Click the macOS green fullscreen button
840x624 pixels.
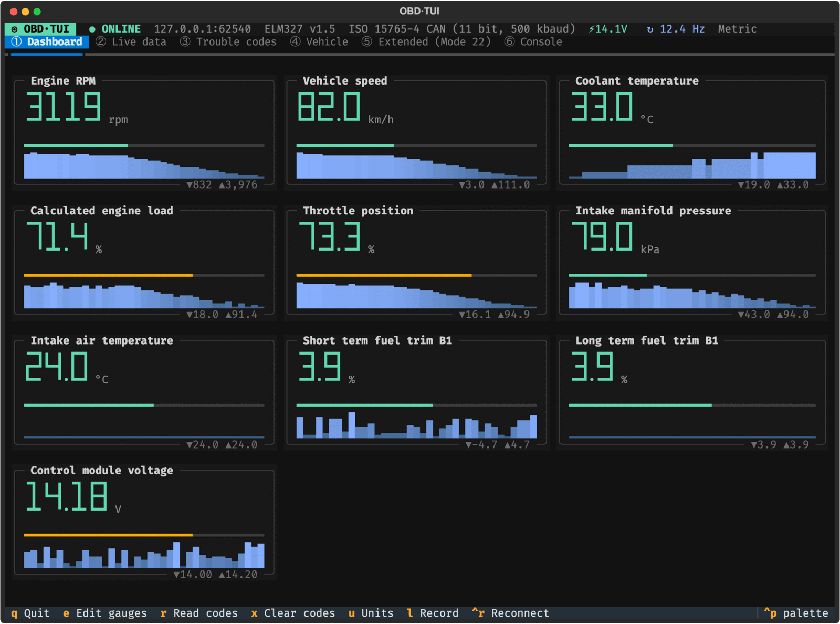click(x=37, y=12)
